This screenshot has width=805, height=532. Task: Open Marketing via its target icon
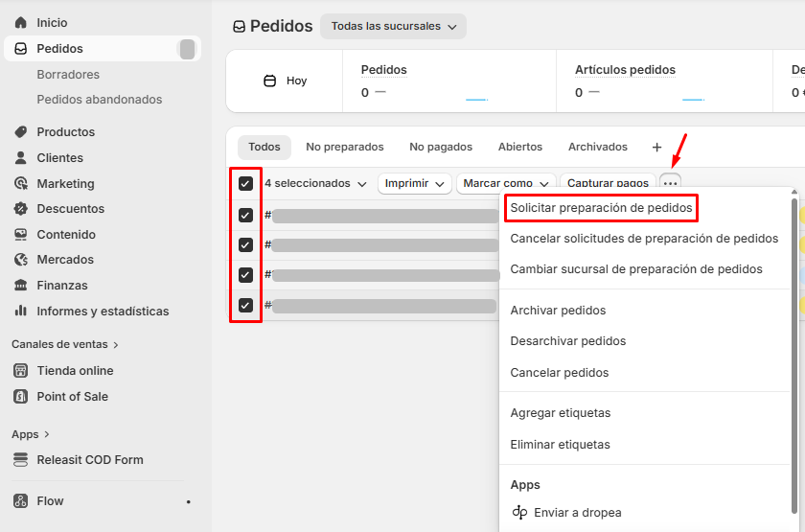tap(20, 183)
